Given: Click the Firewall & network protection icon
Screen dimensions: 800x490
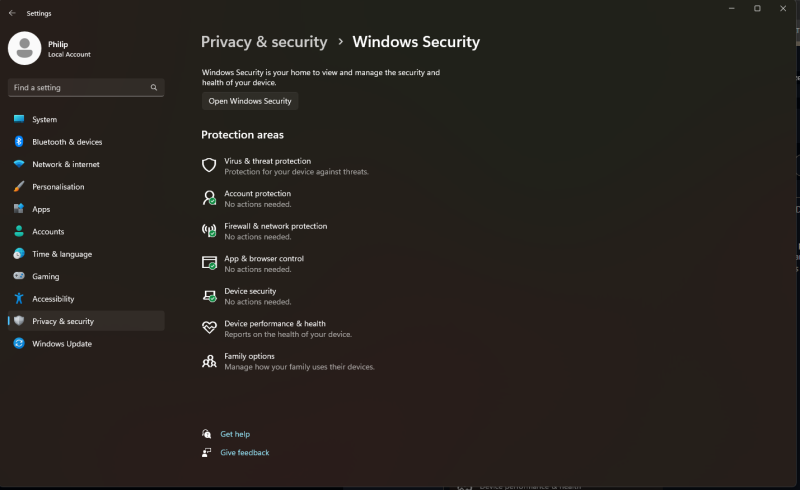Looking at the screenshot, I should pos(209,231).
